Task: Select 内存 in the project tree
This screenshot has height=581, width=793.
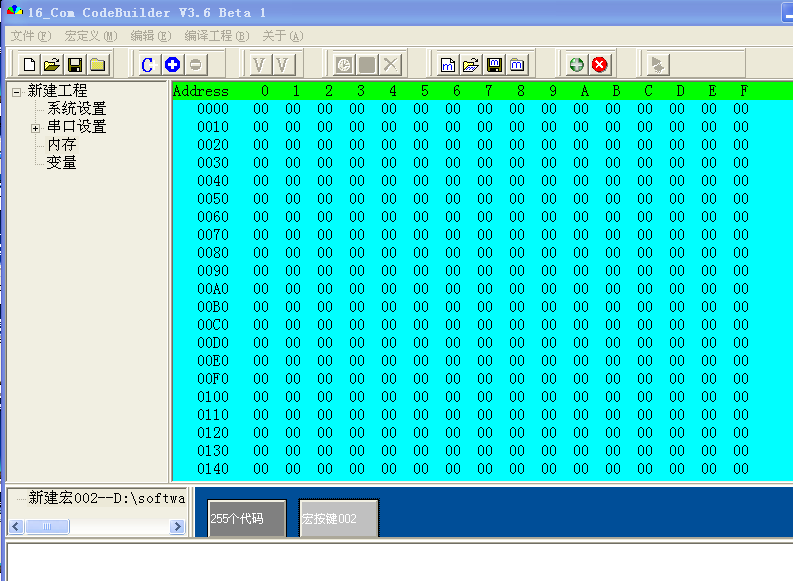Action: tap(61, 145)
